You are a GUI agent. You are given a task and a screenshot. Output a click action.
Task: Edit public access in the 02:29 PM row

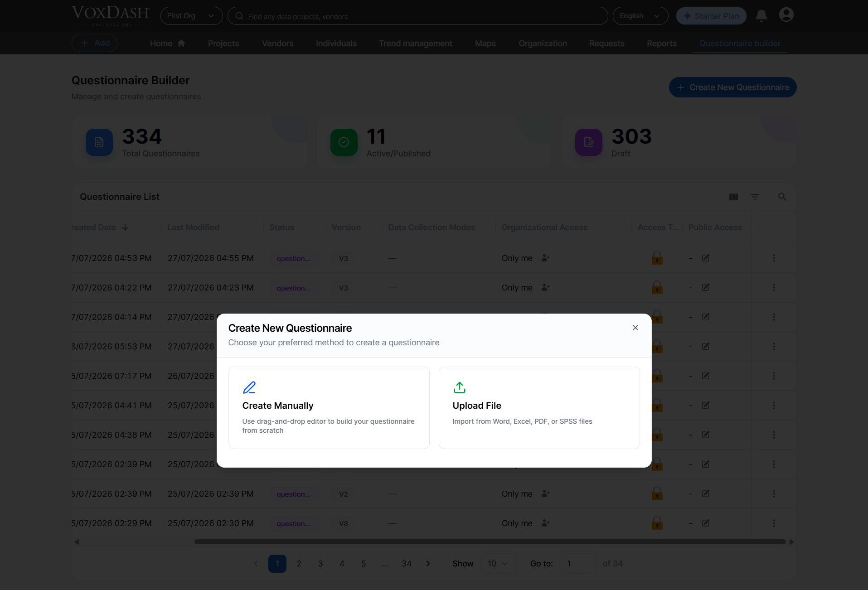pos(705,523)
